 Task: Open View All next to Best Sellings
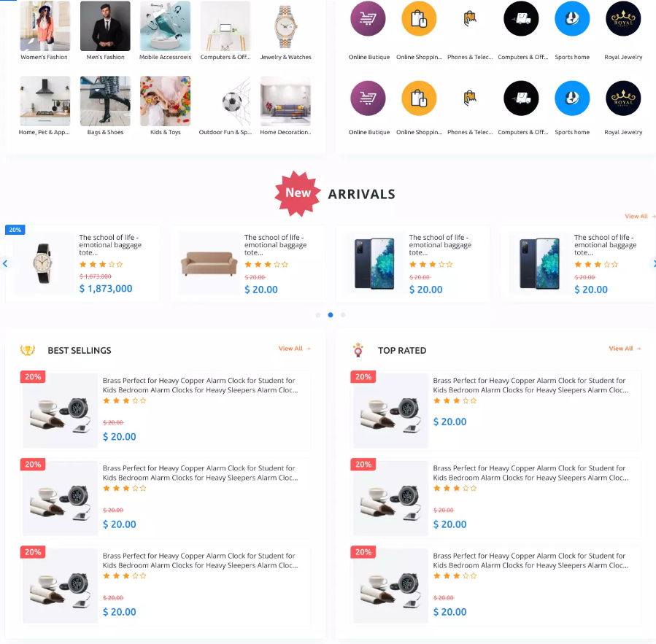(294, 349)
